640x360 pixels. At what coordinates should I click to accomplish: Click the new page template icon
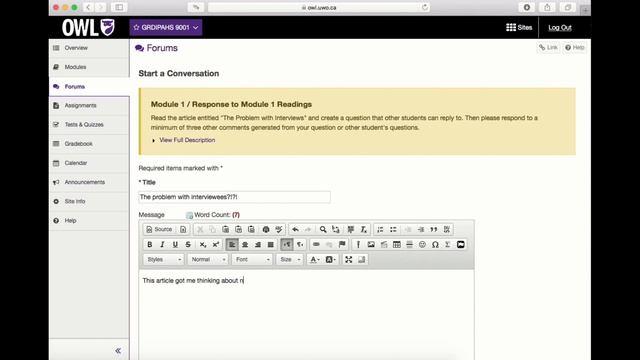pos(183,229)
